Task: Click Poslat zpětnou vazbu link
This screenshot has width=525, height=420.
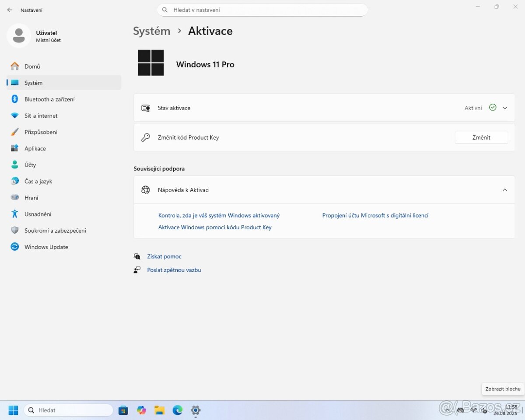Action: [174, 270]
